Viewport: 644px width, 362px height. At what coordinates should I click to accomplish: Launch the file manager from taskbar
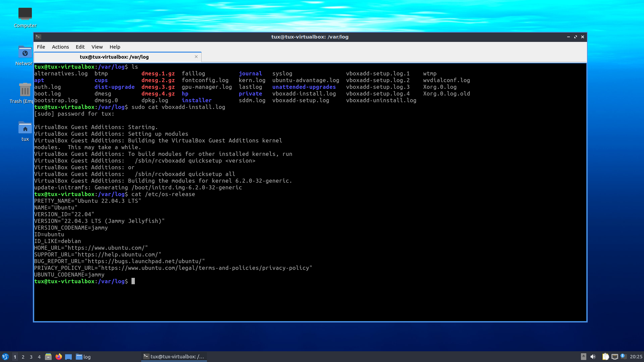click(48, 357)
